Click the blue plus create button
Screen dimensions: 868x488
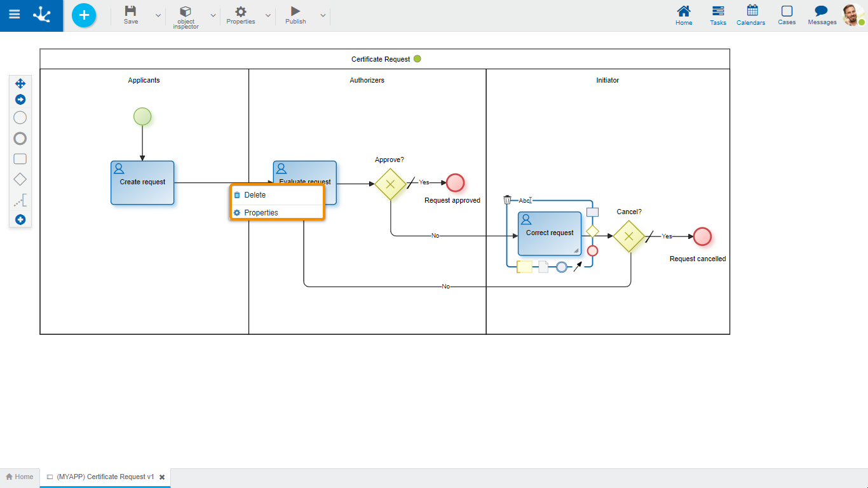point(84,15)
